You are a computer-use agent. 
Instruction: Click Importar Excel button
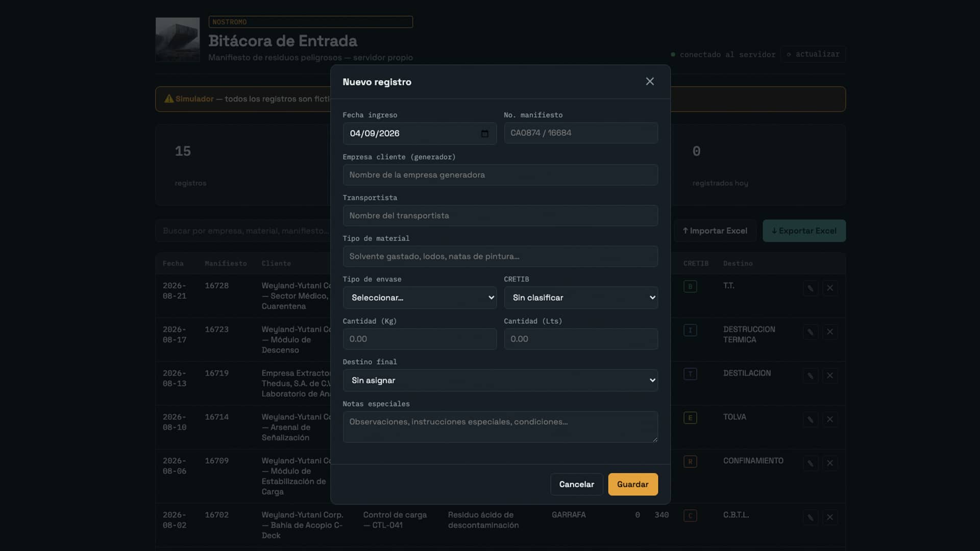[x=715, y=231]
